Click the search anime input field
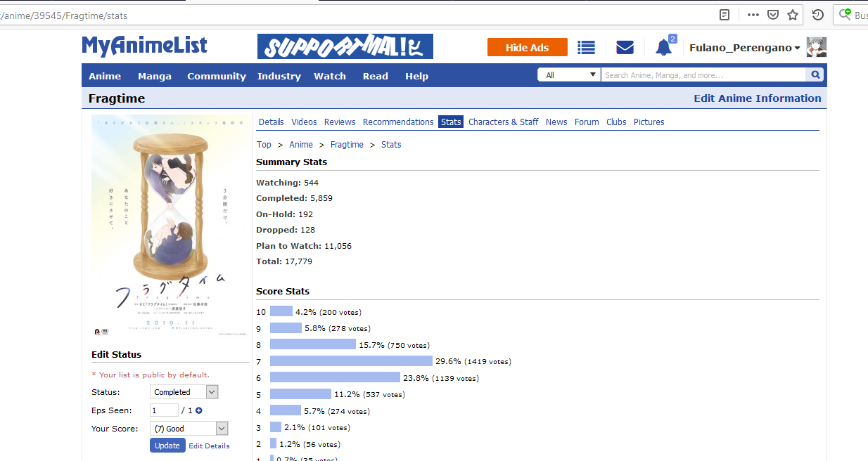 tap(702, 75)
